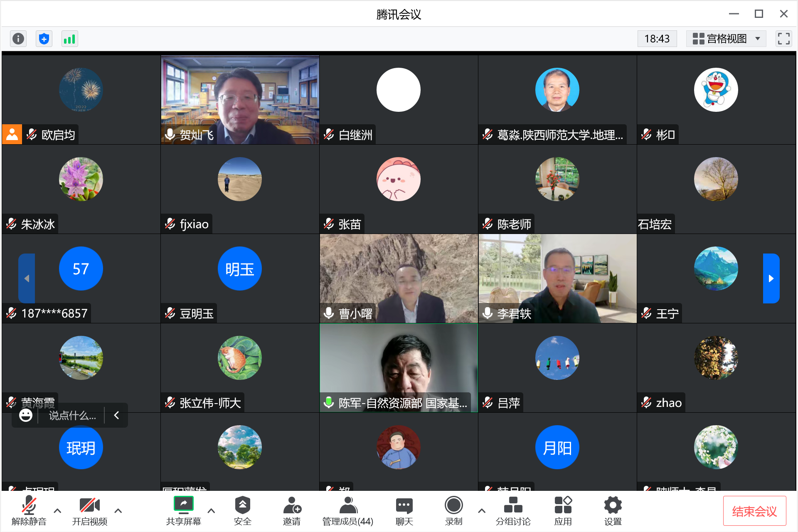Image resolution: width=798 pixels, height=532 pixels.
Task: Expand the share screen options arrow
Action: tap(211, 511)
